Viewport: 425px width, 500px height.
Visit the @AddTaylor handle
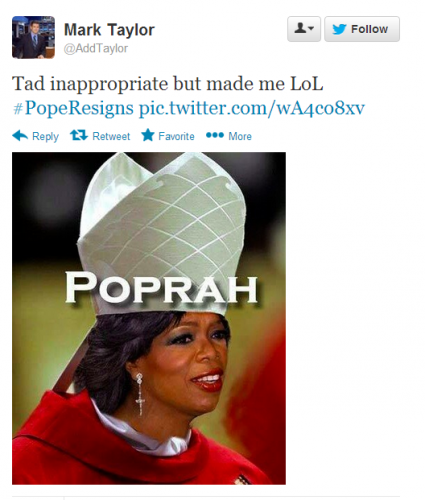[x=96, y=48]
